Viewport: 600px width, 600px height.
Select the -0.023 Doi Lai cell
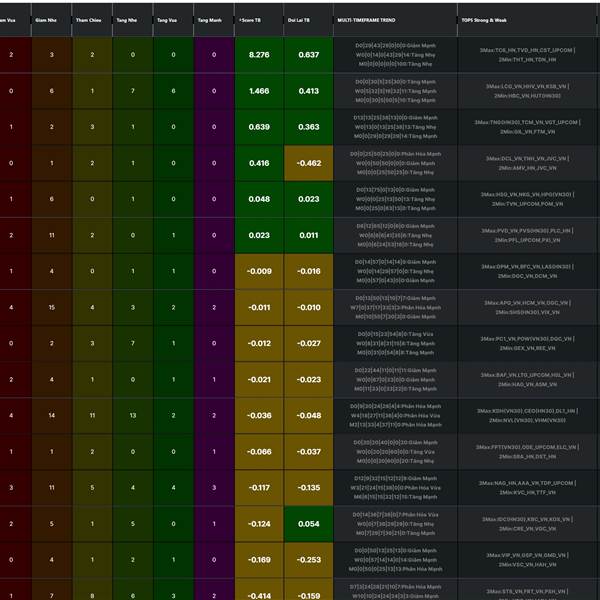(x=308, y=380)
